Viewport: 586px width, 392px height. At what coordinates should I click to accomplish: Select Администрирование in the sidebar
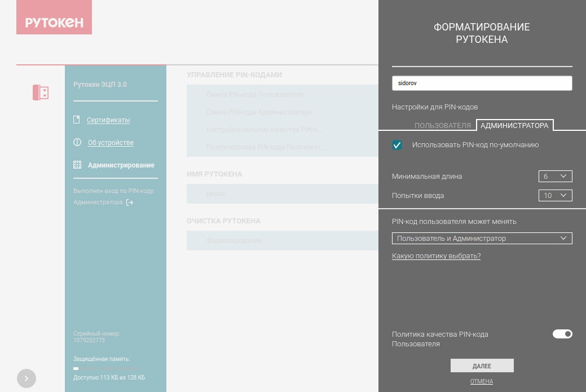coord(121,165)
